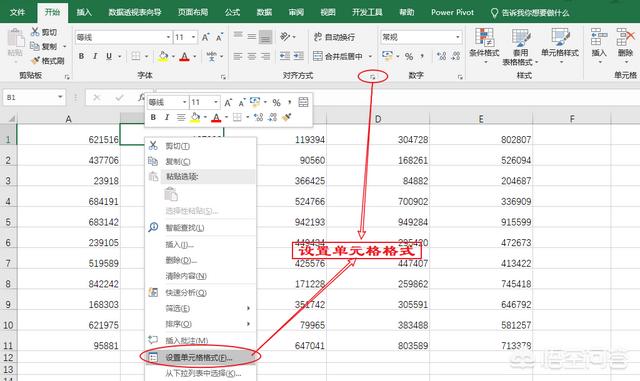Increase decimal places in ribbon number group

[x=441, y=56]
